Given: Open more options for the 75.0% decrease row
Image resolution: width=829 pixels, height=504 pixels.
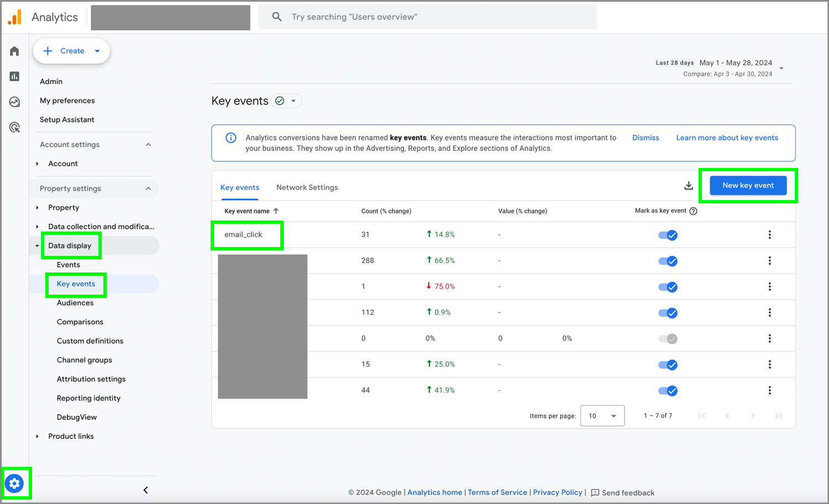Looking at the screenshot, I should 769,287.
